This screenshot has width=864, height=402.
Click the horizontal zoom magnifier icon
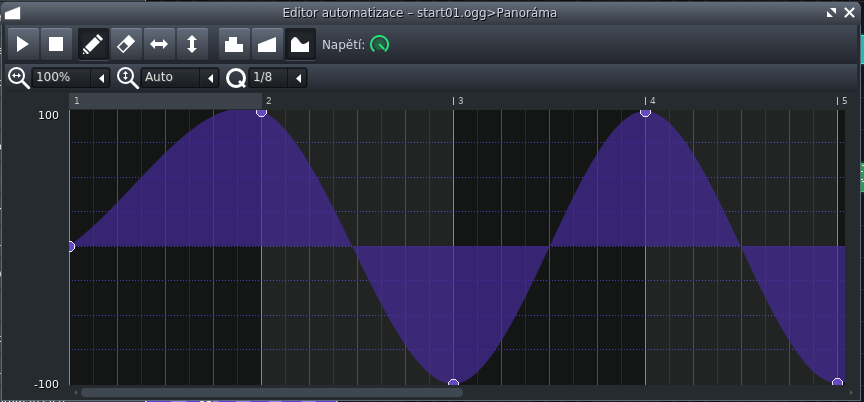coord(18,77)
